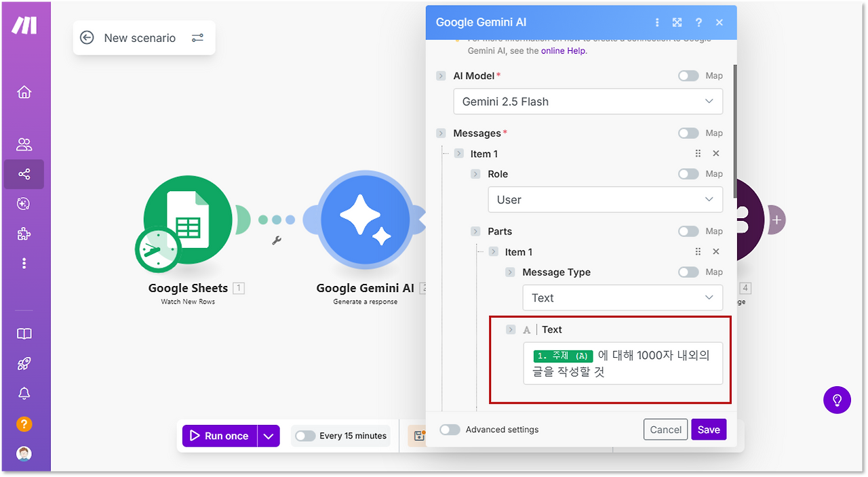Grab the Messages Item 1 drag handle
Viewport: 868px width, 477px height.
pos(698,154)
